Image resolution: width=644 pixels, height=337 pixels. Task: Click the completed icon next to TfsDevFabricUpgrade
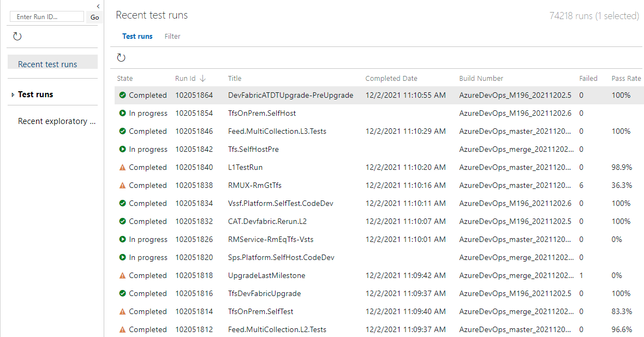coord(123,293)
